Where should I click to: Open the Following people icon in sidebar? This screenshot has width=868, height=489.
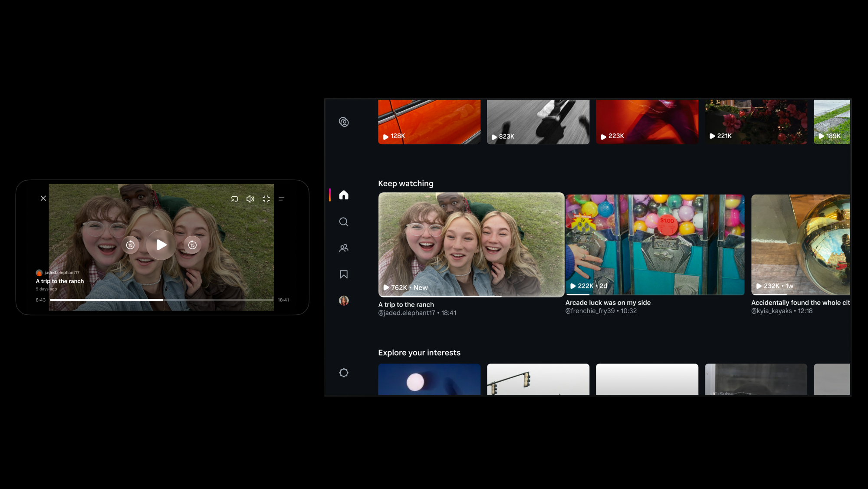tap(344, 248)
